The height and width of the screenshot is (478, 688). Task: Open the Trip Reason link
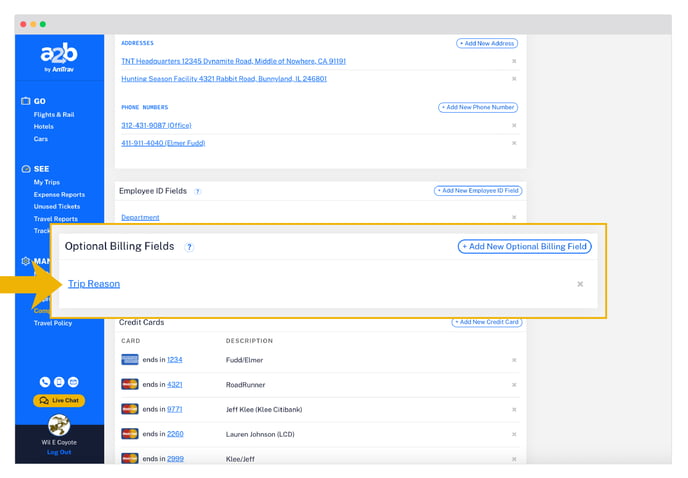[x=94, y=284]
